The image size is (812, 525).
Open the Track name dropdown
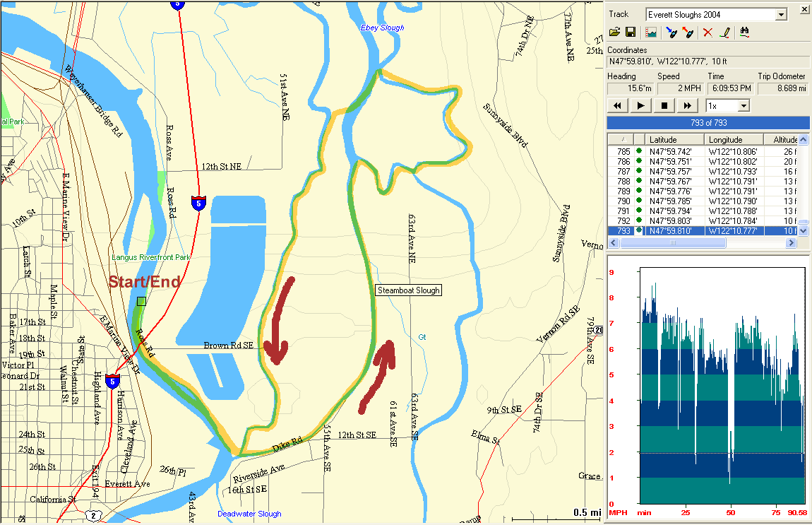[781, 15]
